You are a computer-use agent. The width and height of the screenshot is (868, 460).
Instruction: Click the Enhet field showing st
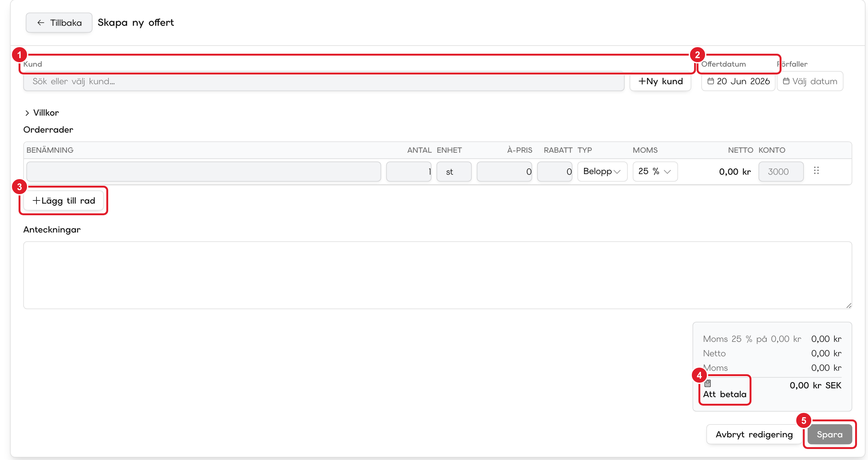tap(454, 172)
